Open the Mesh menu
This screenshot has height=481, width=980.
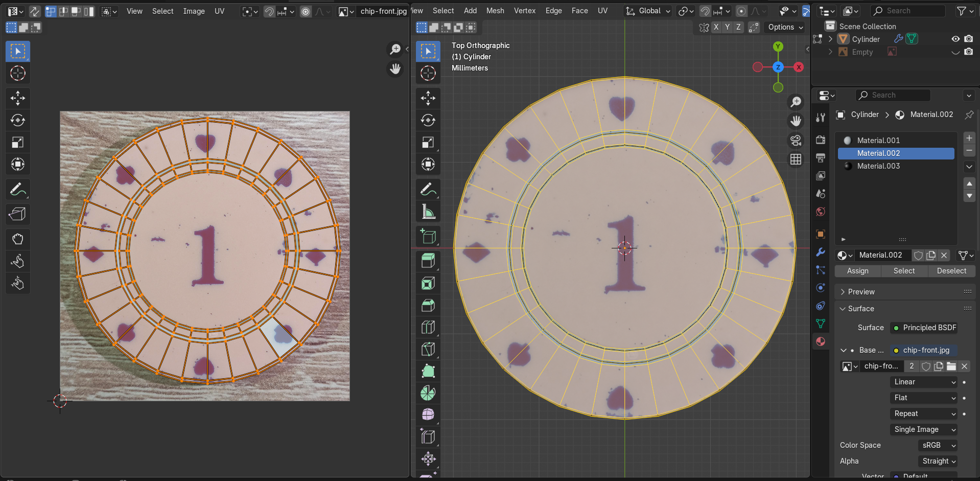pyautogui.click(x=495, y=11)
